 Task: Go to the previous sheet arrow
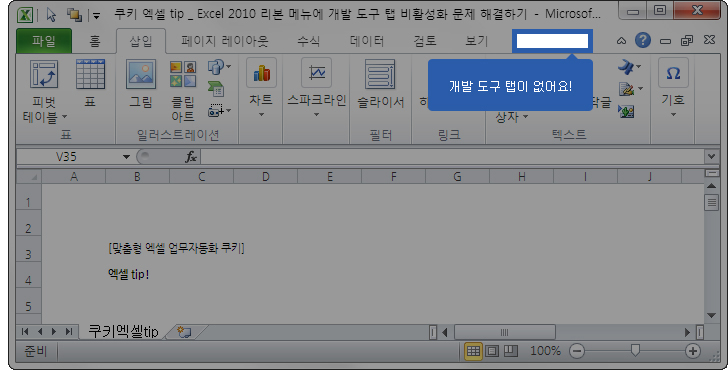point(40,331)
